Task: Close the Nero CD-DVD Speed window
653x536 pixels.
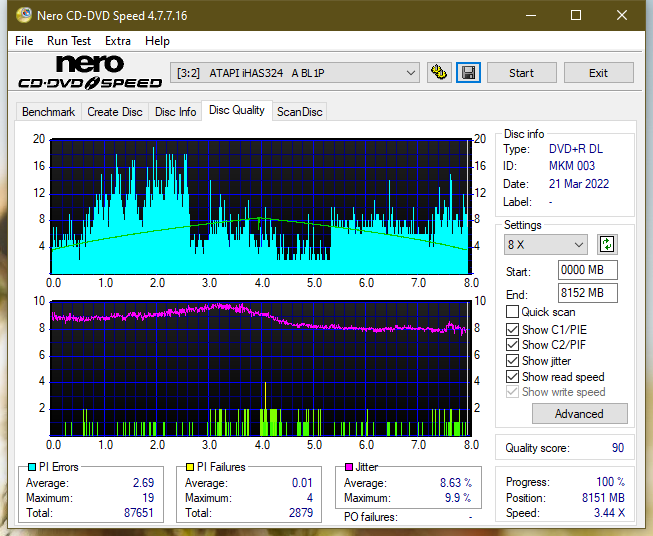Action: [x=622, y=15]
